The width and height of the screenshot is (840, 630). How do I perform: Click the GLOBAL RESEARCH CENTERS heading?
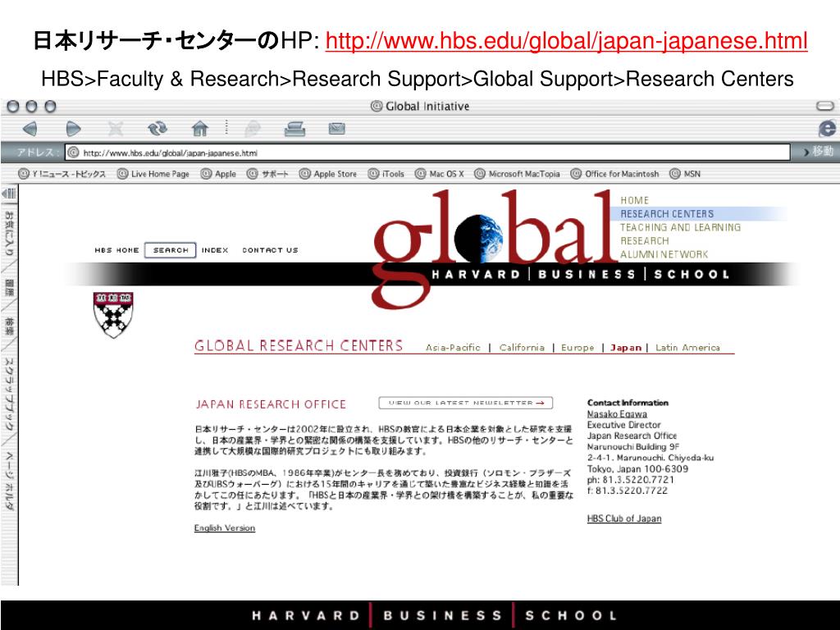tap(299, 346)
